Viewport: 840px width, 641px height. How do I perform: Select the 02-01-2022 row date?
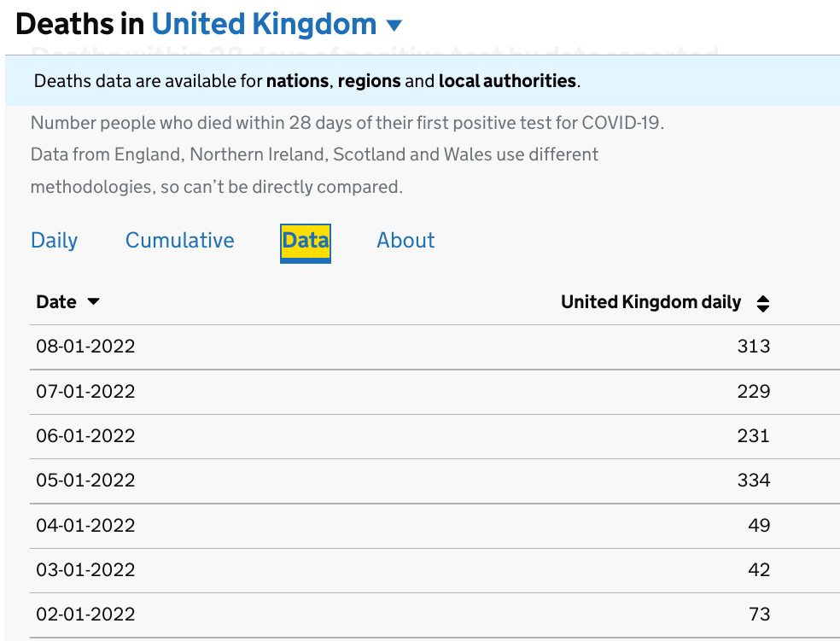click(x=85, y=615)
